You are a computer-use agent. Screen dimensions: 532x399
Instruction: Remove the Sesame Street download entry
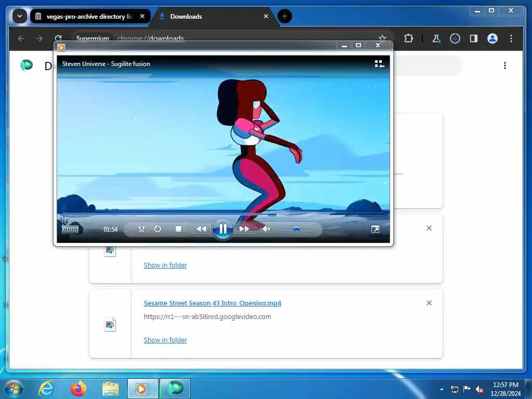coord(429,303)
